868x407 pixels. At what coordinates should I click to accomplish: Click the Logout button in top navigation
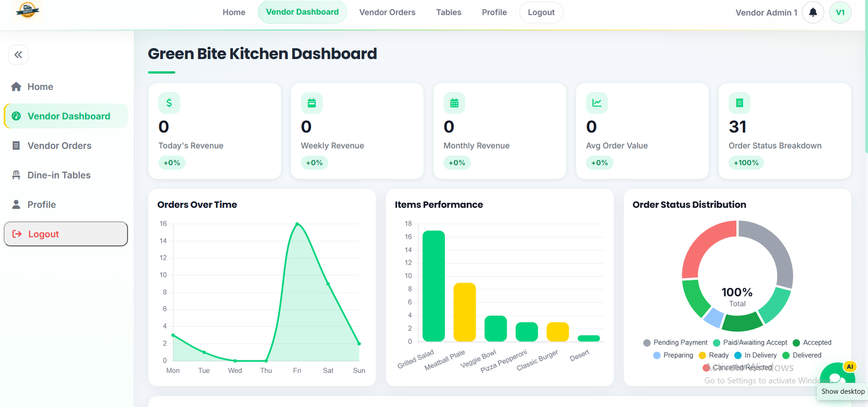tap(541, 12)
